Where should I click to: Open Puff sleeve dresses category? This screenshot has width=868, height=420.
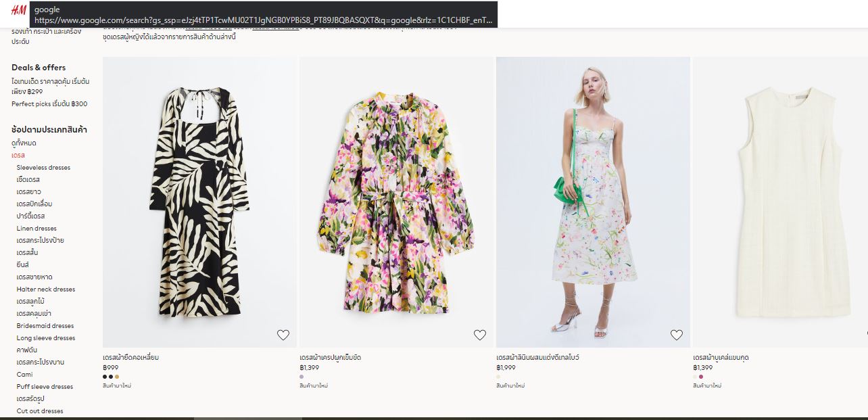[x=45, y=387]
